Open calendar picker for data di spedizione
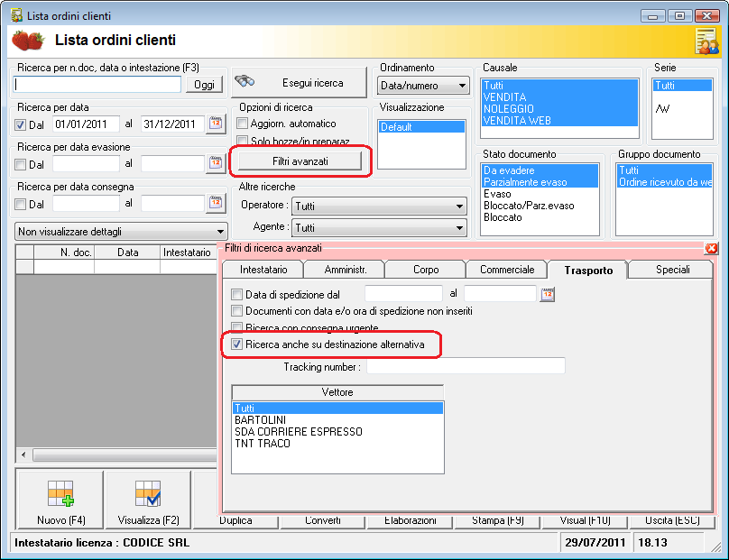Viewport: 729px width, 560px height. click(548, 294)
